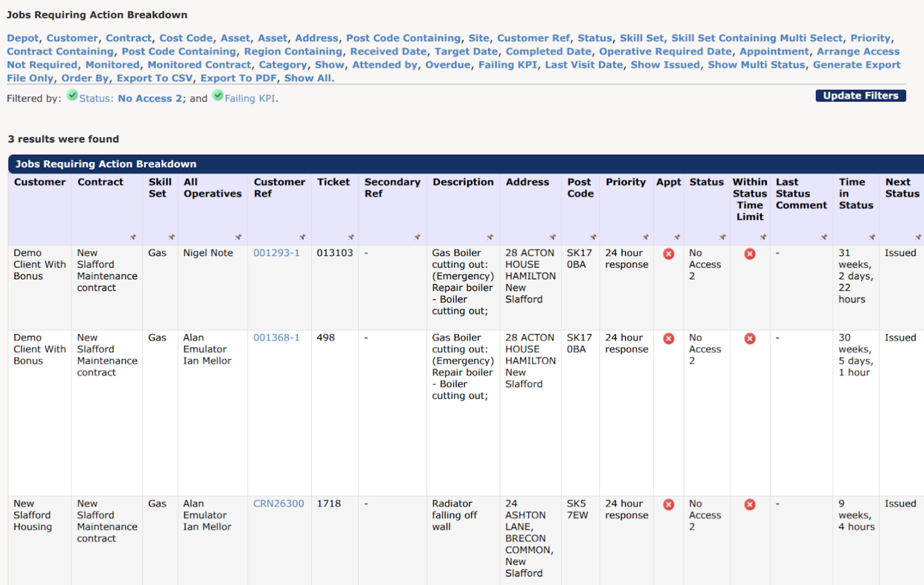Screen dimensions: 924x585
Task: Click the pin icon under Post Code header
Action: coord(593,237)
